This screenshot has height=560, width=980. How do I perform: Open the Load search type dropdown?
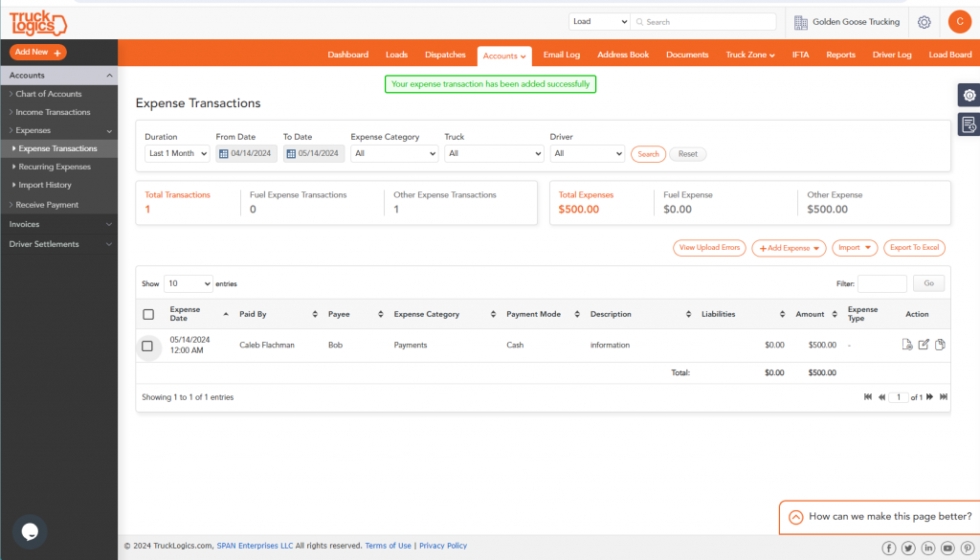tap(599, 21)
